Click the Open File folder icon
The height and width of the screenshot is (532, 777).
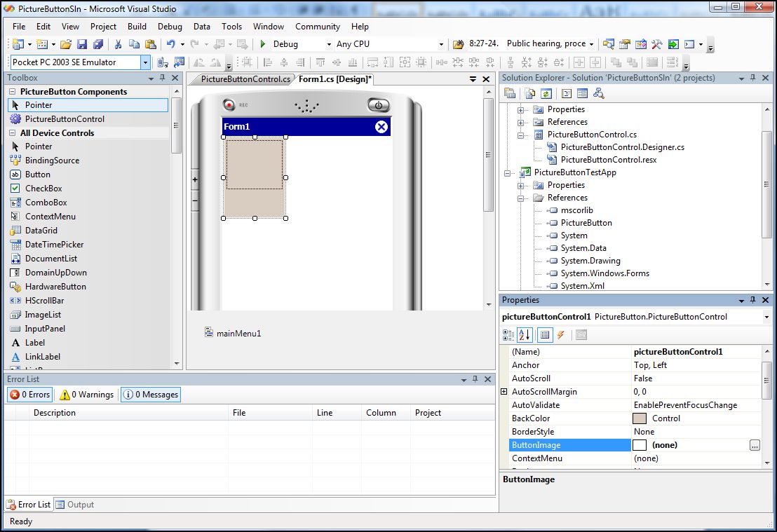pyautogui.click(x=65, y=44)
